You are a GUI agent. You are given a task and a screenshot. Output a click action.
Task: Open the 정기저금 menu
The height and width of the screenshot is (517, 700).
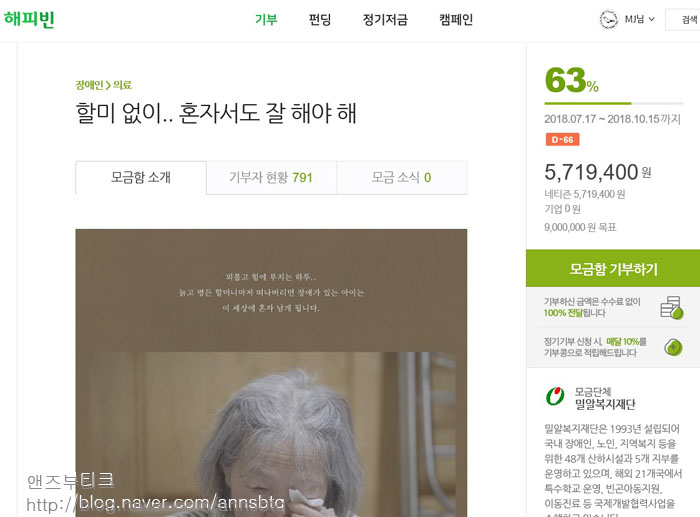pyautogui.click(x=385, y=20)
